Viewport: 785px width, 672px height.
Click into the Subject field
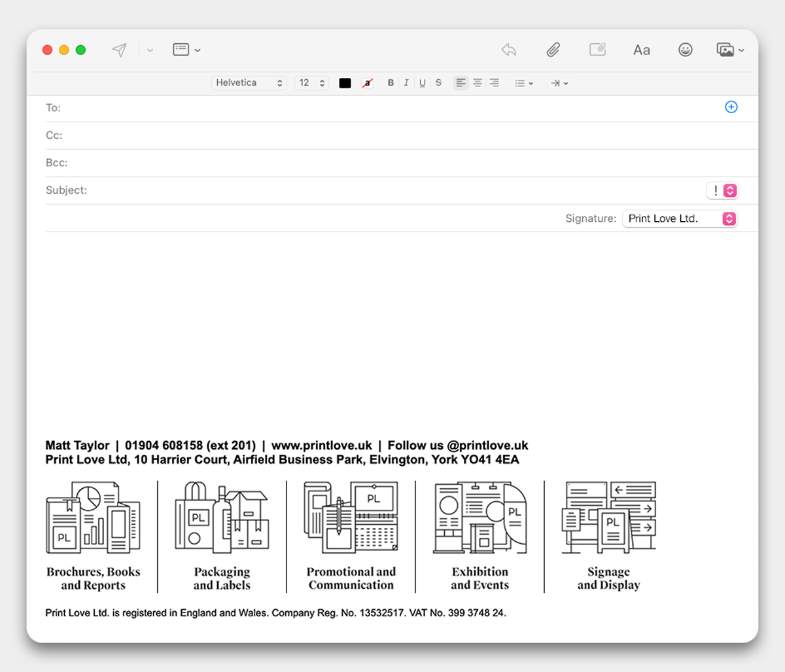coord(392,190)
